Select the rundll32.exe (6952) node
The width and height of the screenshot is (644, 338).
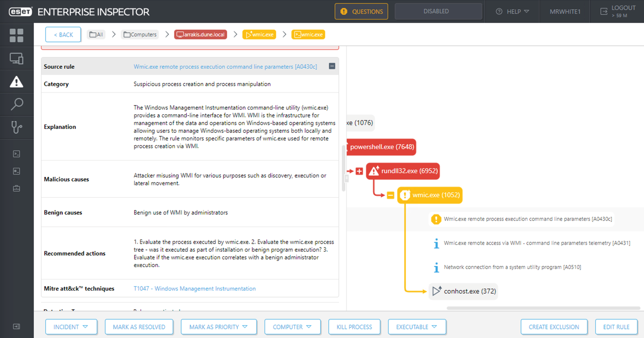point(403,171)
